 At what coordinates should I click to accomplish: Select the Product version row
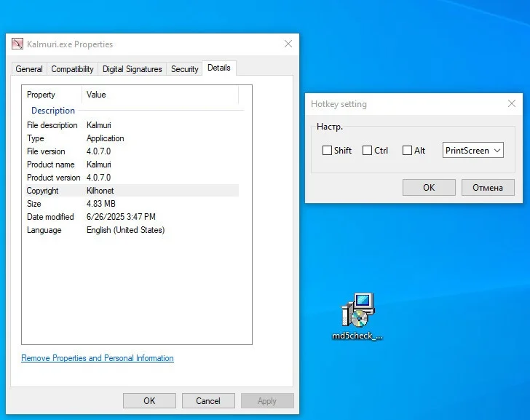coord(132,178)
